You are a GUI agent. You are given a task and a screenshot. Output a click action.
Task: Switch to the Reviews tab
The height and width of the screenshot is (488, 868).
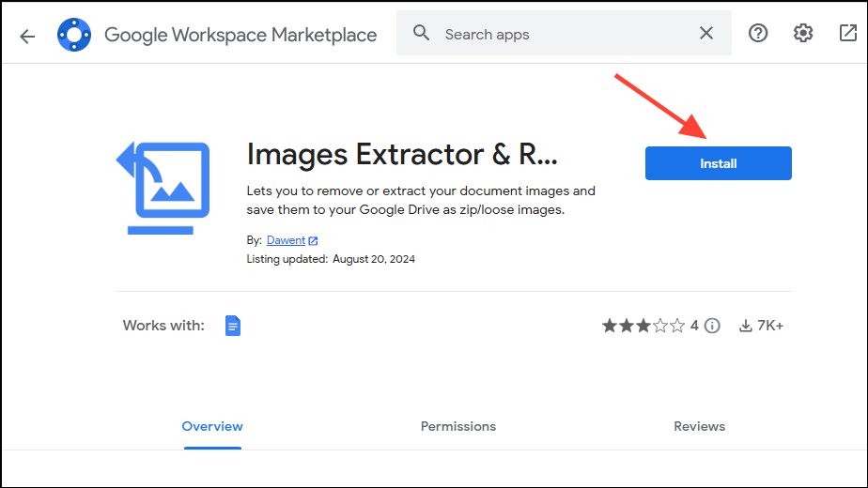pos(699,427)
